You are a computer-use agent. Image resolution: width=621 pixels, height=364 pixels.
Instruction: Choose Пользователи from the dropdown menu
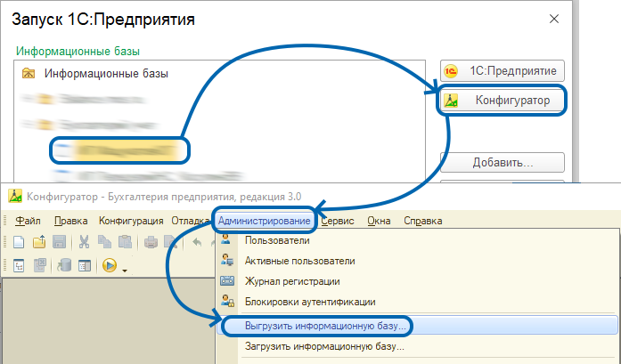pyautogui.click(x=418, y=240)
